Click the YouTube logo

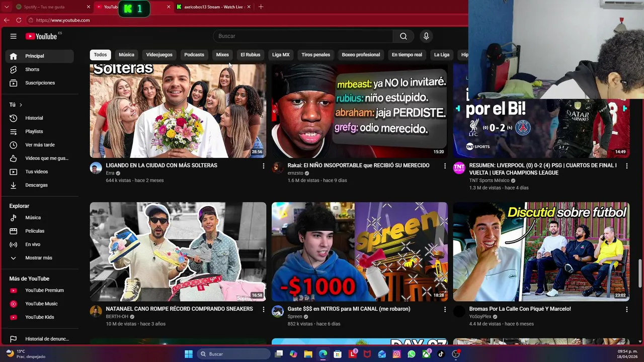tap(41, 36)
